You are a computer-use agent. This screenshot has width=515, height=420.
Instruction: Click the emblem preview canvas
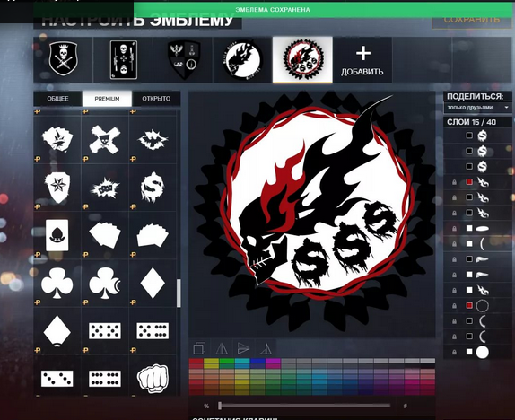(x=312, y=214)
